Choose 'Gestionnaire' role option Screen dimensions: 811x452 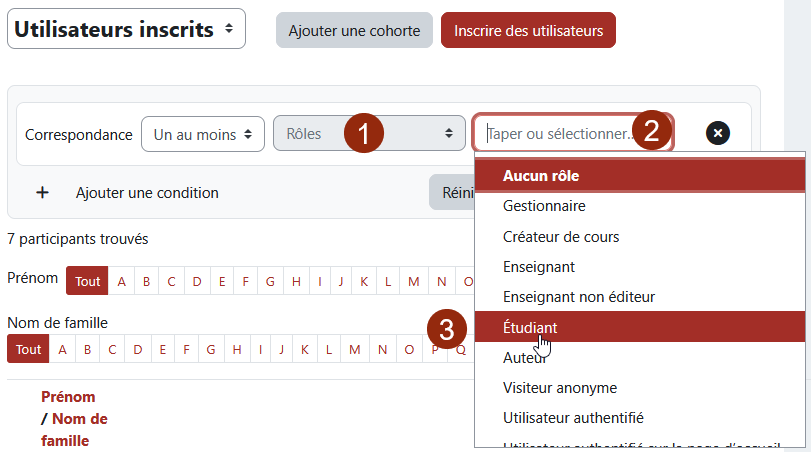pos(545,206)
